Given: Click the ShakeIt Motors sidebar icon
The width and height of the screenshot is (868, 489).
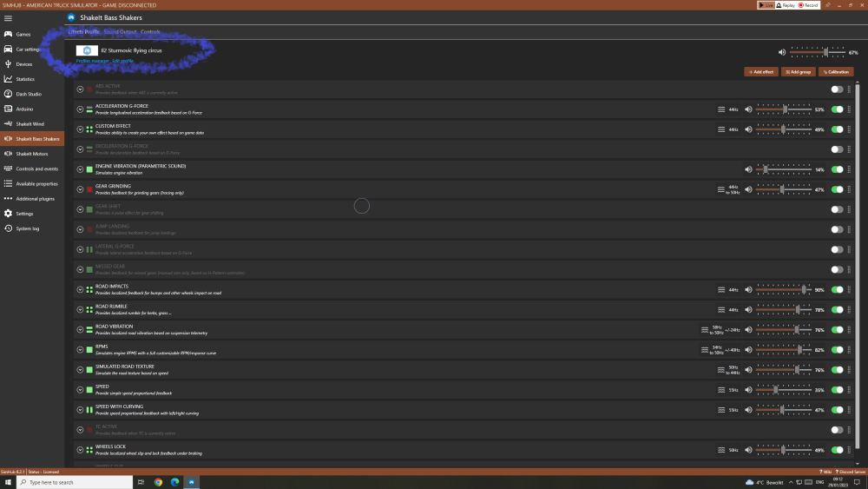Looking at the screenshot, I should coord(9,154).
